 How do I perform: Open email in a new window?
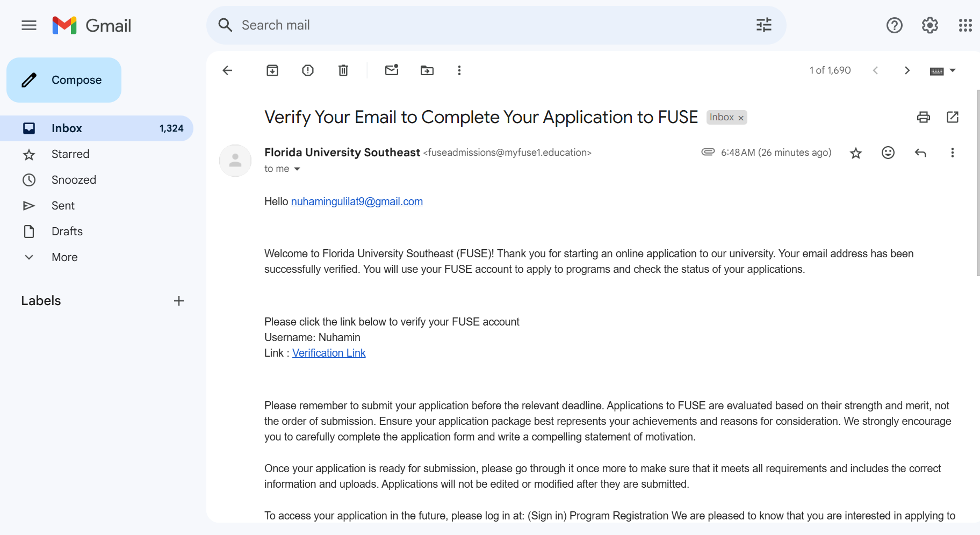953,117
